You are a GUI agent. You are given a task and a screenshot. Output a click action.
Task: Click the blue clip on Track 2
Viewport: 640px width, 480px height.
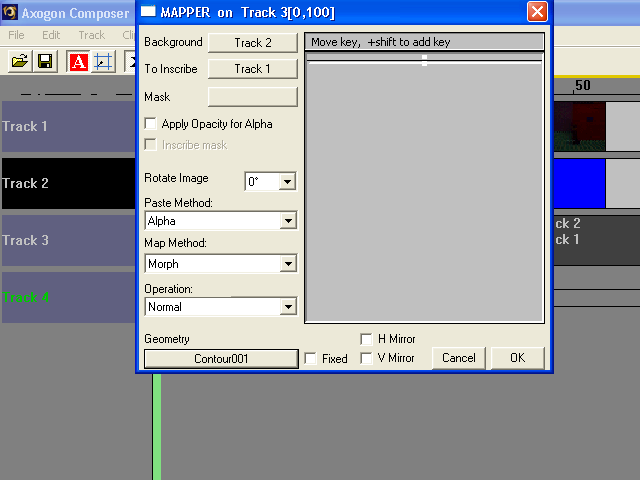[x=579, y=184]
